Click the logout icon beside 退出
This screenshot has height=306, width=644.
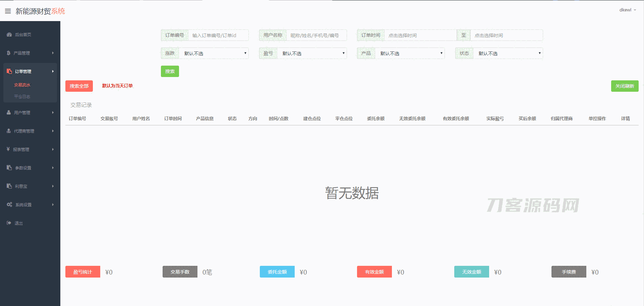[x=9, y=223]
